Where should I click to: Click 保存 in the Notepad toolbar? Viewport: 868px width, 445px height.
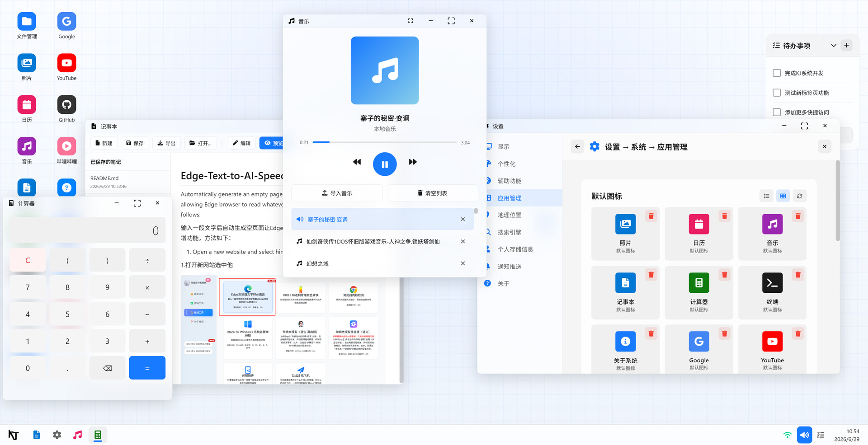point(135,143)
